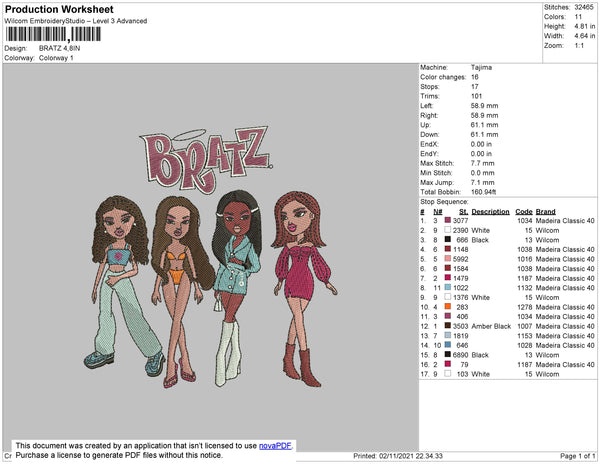Click the Machine value Tajima
Screen dimensions: 600x464
[481, 68]
